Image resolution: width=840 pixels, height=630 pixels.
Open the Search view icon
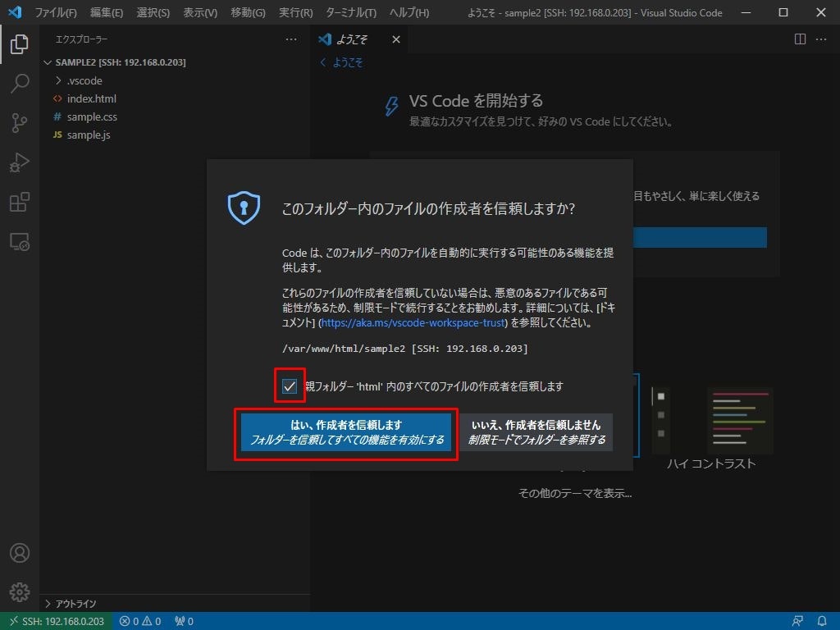tap(20, 84)
